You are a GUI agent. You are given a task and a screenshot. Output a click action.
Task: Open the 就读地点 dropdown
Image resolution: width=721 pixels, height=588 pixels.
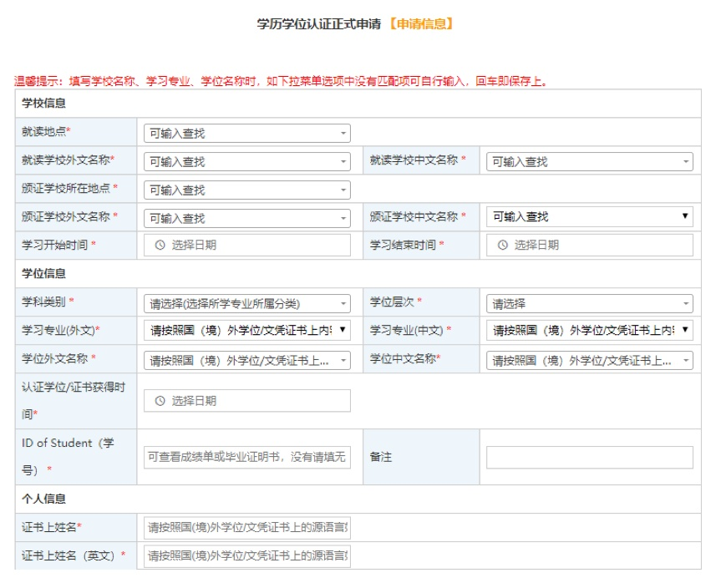tap(247, 134)
